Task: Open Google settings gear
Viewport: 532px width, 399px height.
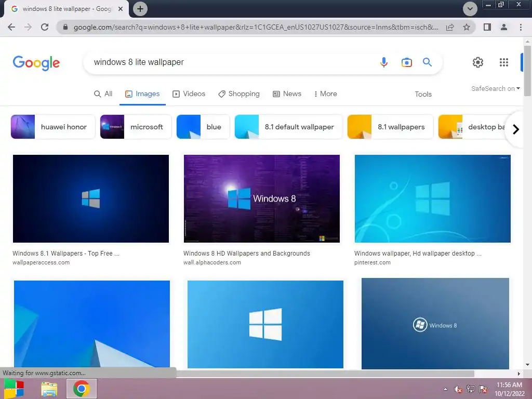Action: pos(478,62)
